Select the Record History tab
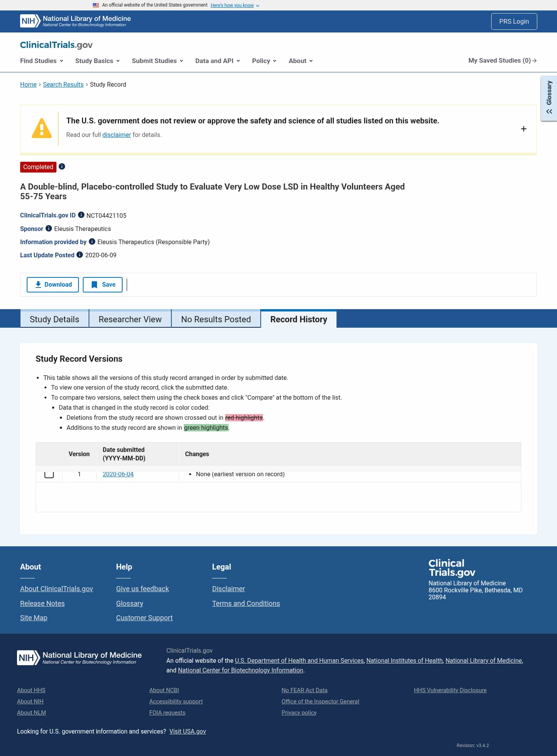Screen dimensions: 557x756 coord(299,319)
